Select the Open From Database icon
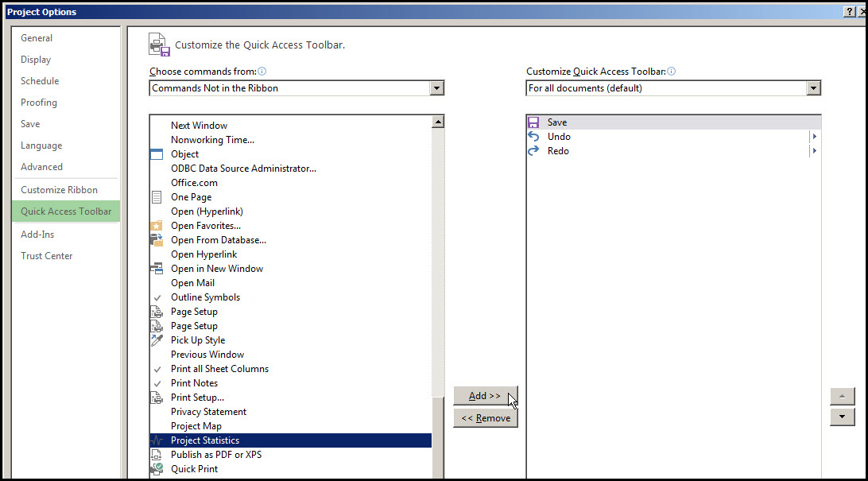The width and height of the screenshot is (868, 481). pyautogui.click(x=157, y=240)
